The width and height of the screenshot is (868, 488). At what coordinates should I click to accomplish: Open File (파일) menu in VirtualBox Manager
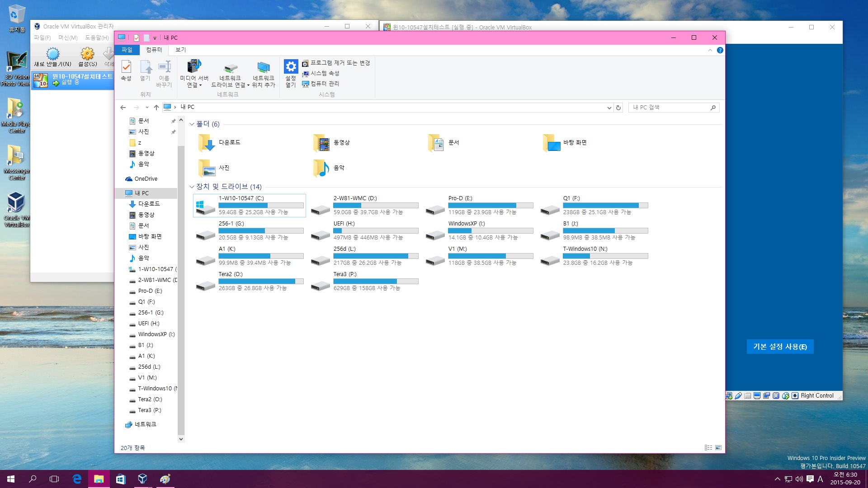click(x=42, y=38)
